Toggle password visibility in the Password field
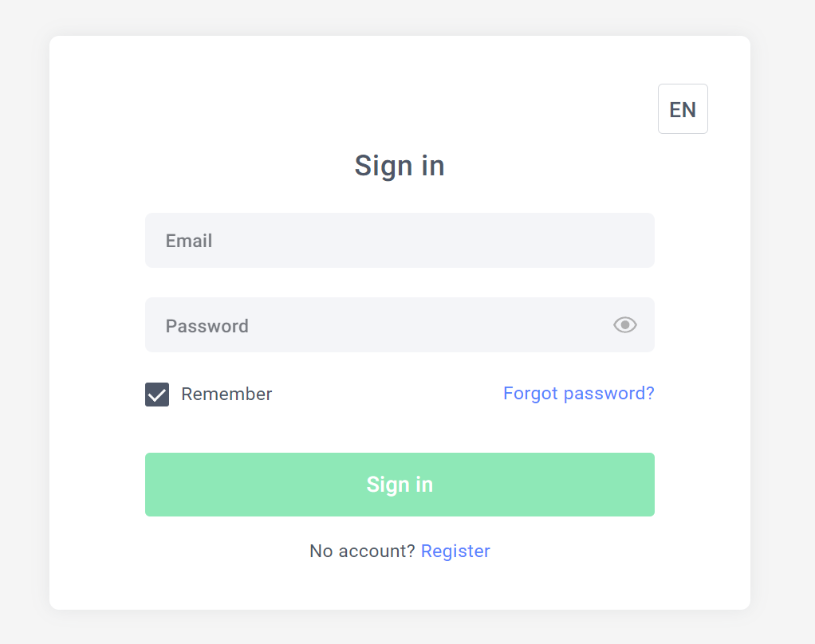The height and width of the screenshot is (644, 815). point(625,324)
